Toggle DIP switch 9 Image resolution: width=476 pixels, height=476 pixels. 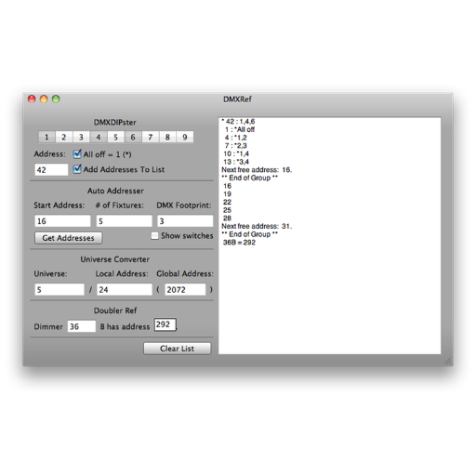coord(185,137)
